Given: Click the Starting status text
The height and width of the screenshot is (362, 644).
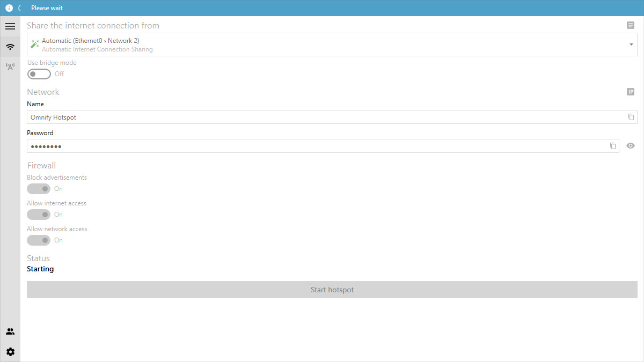Looking at the screenshot, I should tap(40, 269).
